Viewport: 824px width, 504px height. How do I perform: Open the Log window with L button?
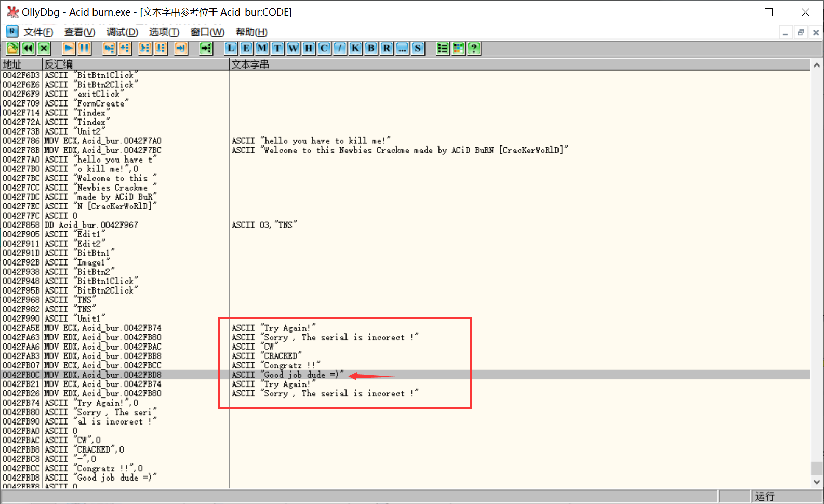(x=231, y=48)
